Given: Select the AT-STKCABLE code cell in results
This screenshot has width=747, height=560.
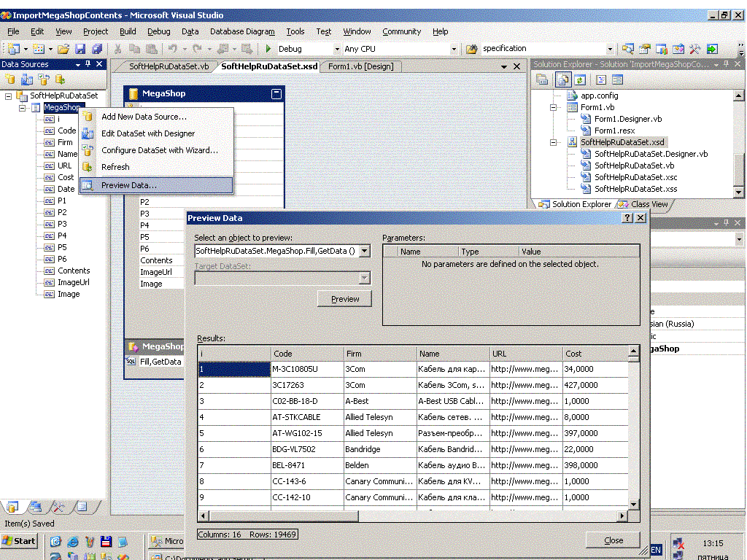Looking at the screenshot, I should 307,417.
